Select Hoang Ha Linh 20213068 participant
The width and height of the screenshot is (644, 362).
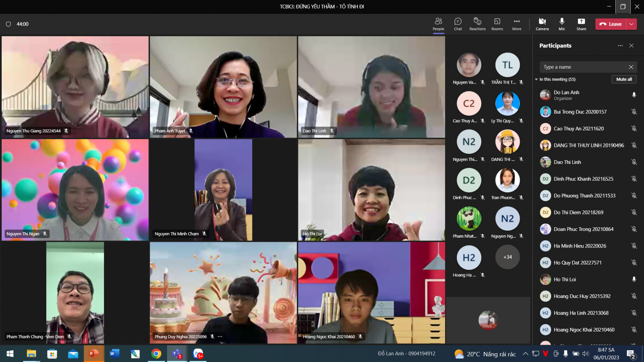point(588,313)
